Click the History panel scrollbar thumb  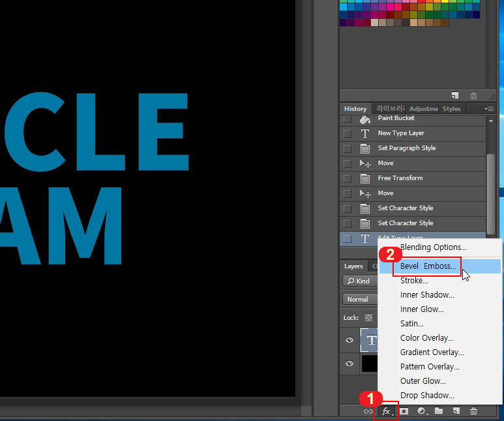(x=490, y=194)
